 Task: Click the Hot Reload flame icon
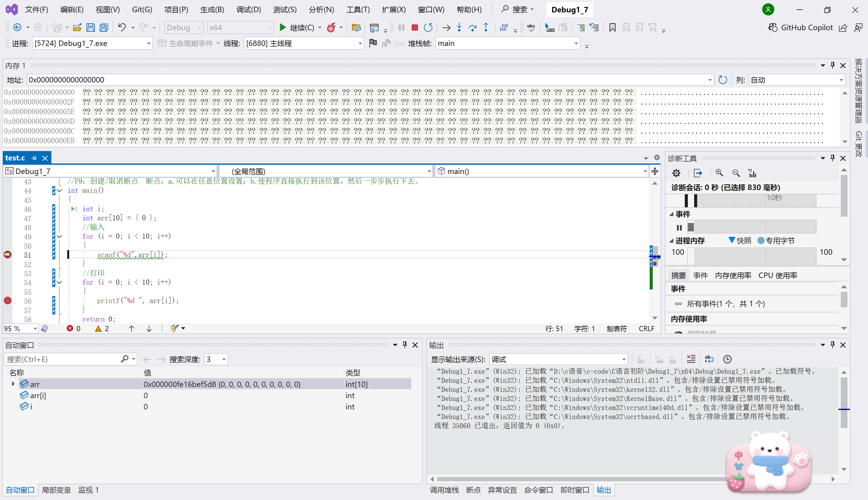pyautogui.click(x=331, y=27)
